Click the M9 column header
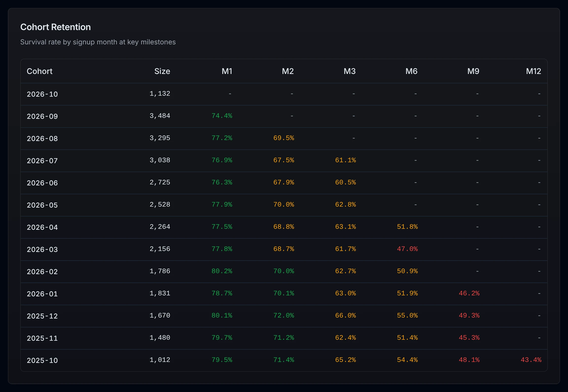The image size is (568, 392). tap(473, 71)
